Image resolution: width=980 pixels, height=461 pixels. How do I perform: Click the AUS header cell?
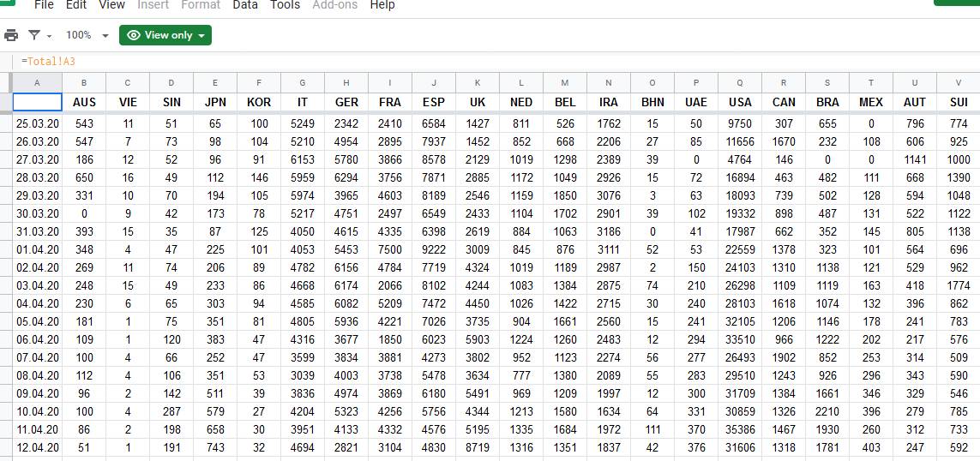(x=84, y=103)
